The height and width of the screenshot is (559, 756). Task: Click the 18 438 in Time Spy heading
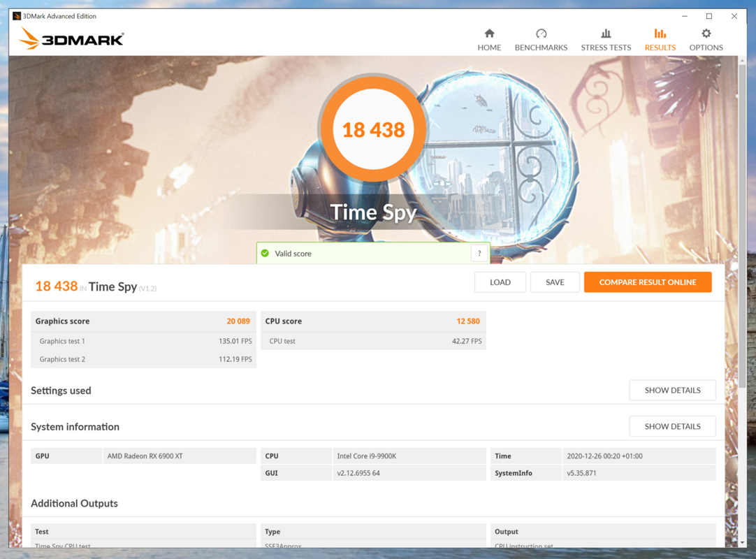pos(96,286)
